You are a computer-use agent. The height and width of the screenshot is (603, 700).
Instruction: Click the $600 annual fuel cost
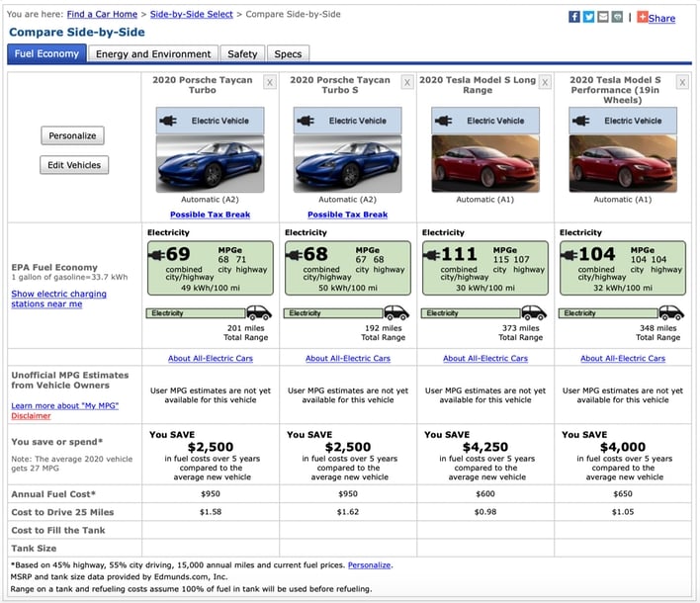point(485,494)
